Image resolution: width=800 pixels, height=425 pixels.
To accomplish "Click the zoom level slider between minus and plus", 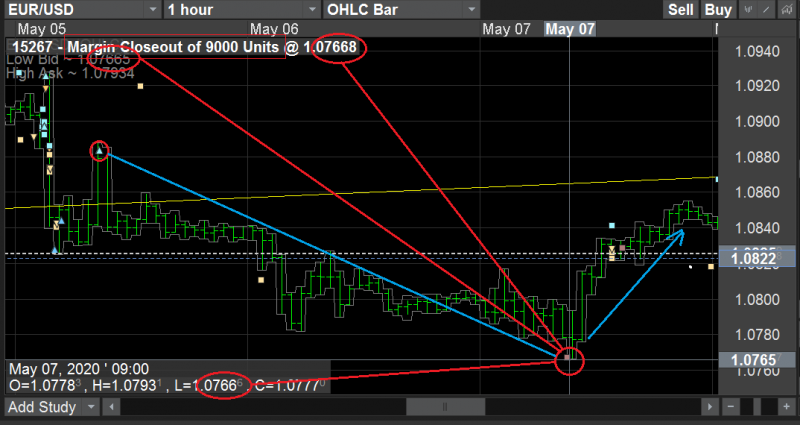I will click(x=759, y=407).
